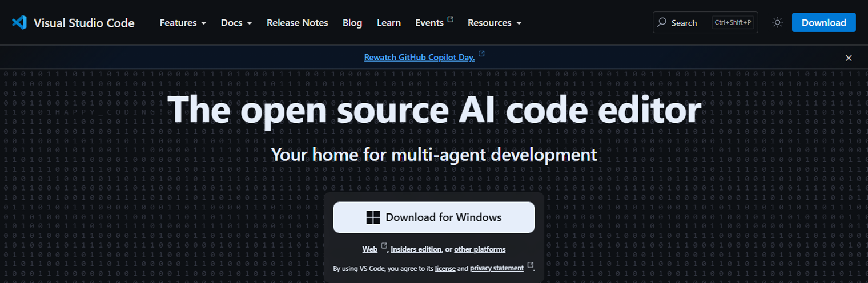Open the Rewatch GitHub Copilot Day link
Viewport: 868px width, 283px height.
click(x=419, y=57)
